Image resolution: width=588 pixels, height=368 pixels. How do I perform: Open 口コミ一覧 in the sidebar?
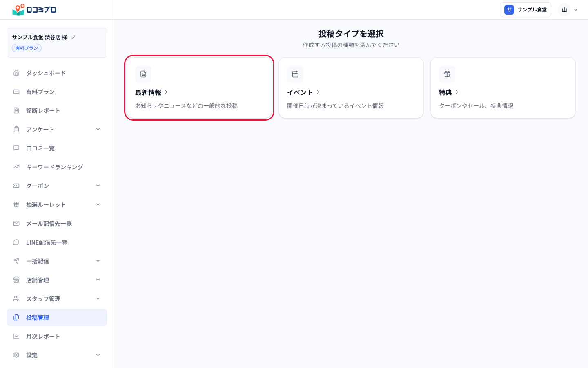pyautogui.click(x=57, y=148)
